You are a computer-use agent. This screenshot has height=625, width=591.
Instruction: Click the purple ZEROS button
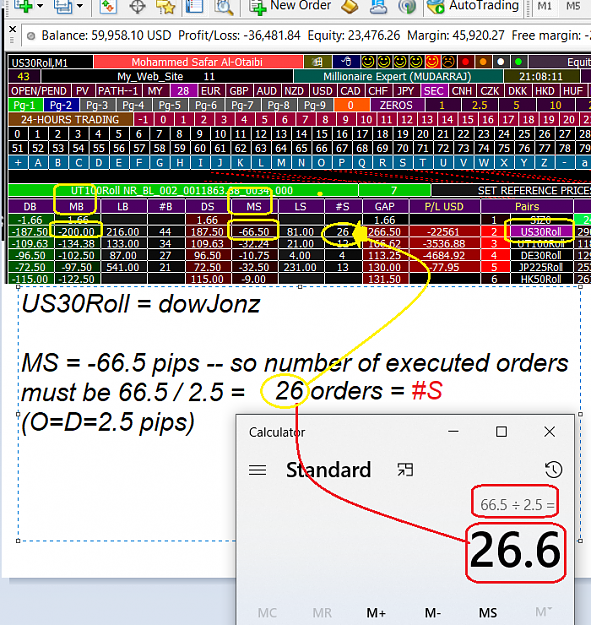(396, 105)
